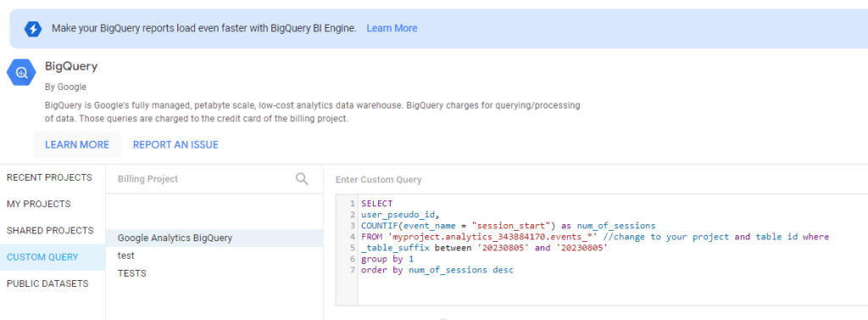Viewport: 868px width, 320px height.
Task: Select the RECENT PROJECTS tab
Action: tap(53, 177)
